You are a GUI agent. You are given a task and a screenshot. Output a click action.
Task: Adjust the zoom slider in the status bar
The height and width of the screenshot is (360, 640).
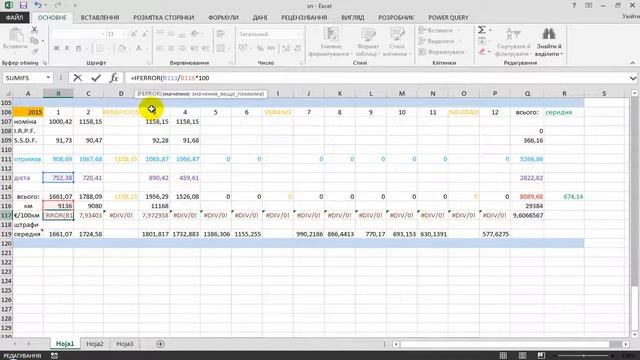coord(584,356)
